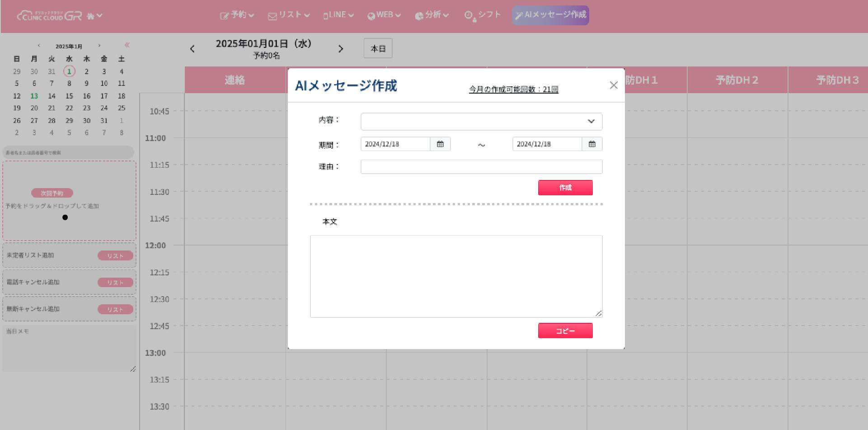Click the home icon beside the logo
Viewport: 868px width, 430px height.
coord(91,16)
